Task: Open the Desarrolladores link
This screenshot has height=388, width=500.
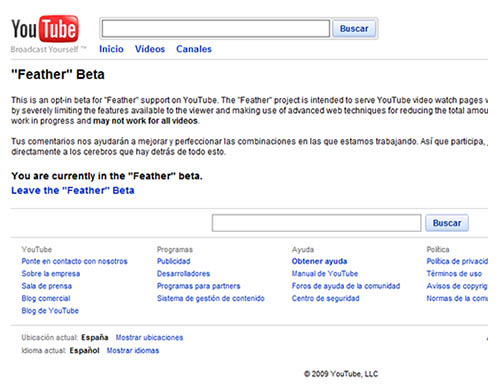Action: 183,274
